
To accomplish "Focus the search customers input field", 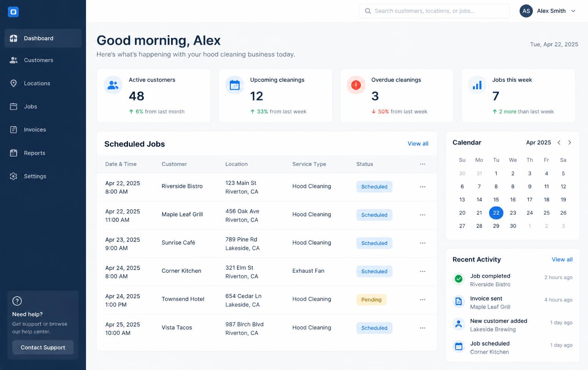I will [434, 11].
